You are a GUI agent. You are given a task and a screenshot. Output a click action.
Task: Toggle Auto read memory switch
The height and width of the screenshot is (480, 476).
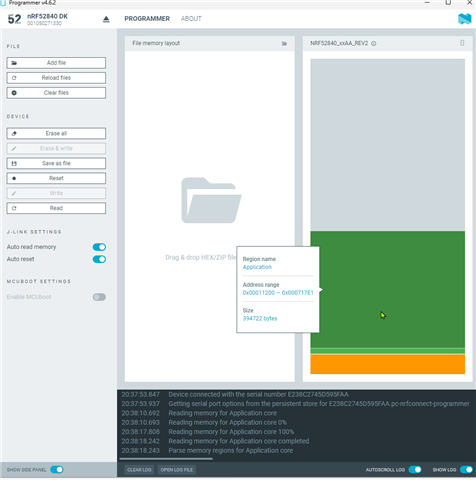pos(99,247)
